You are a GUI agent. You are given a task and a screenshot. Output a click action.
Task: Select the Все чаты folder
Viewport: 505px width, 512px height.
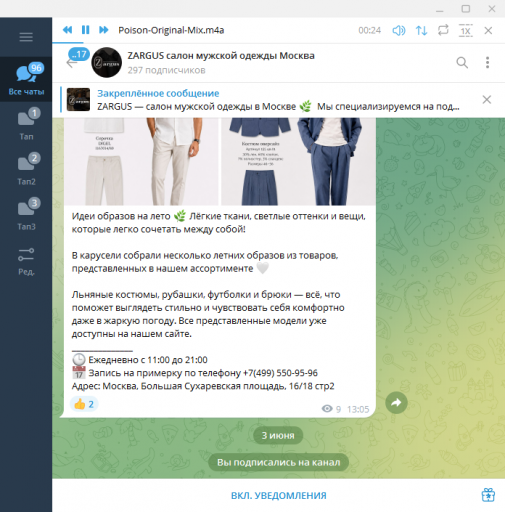click(26, 79)
